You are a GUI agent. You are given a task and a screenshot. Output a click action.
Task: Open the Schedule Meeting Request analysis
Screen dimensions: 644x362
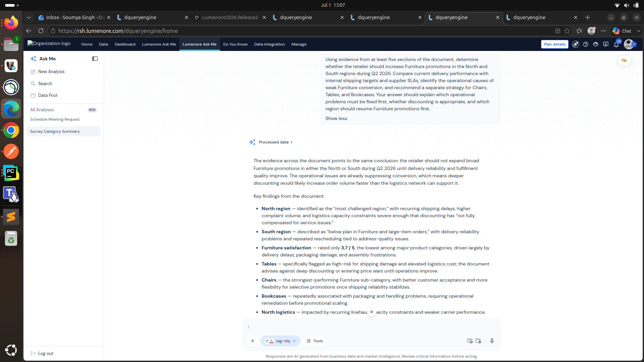tap(55, 119)
